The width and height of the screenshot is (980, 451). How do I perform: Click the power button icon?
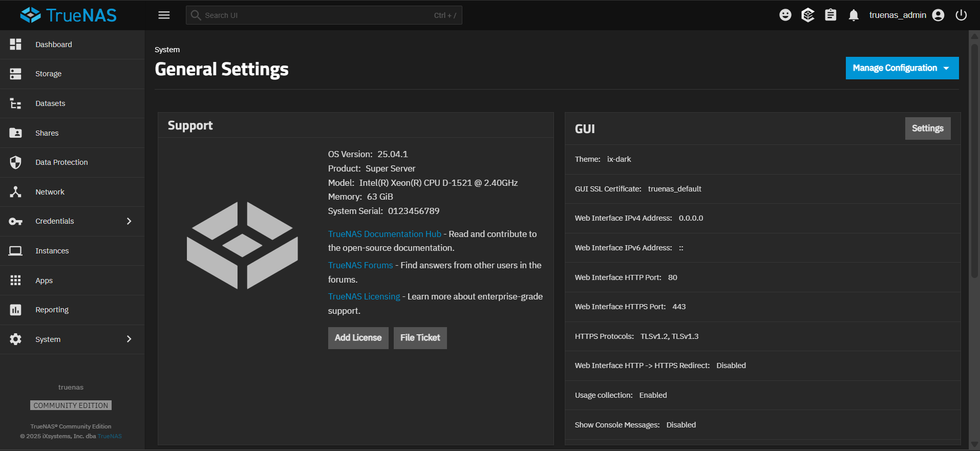pyautogui.click(x=961, y=15)
